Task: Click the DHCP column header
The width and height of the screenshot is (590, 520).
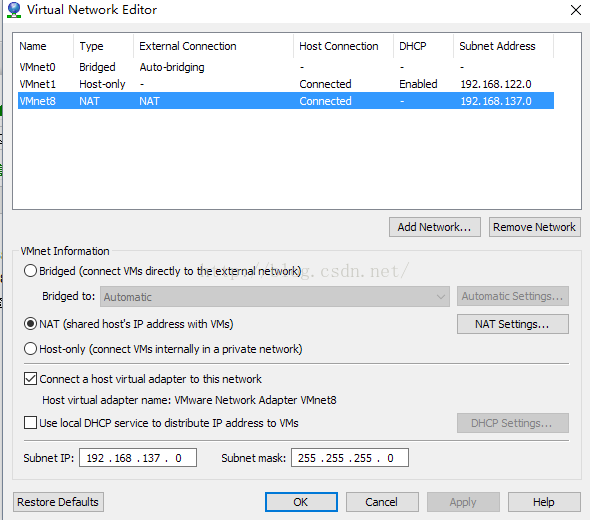Action: click(424, 46)
